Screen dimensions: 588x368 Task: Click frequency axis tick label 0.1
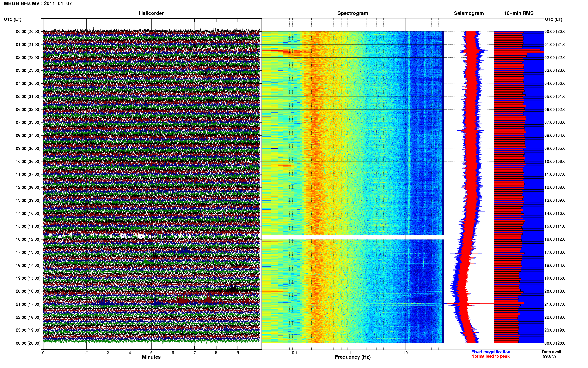[295, 353]
